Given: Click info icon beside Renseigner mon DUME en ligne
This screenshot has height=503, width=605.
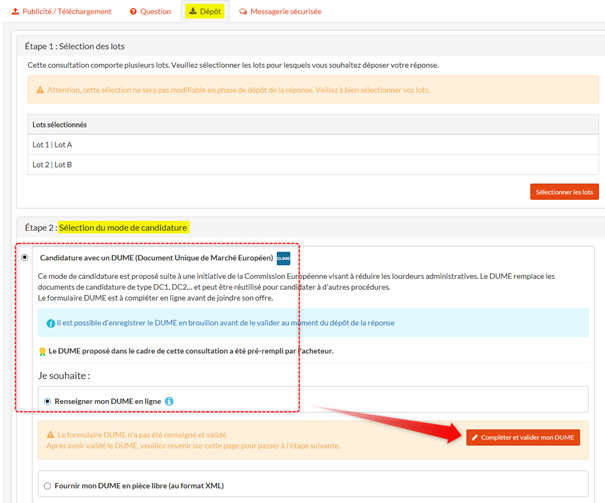Looking at the screenshot, I should [x=169, y=401].
